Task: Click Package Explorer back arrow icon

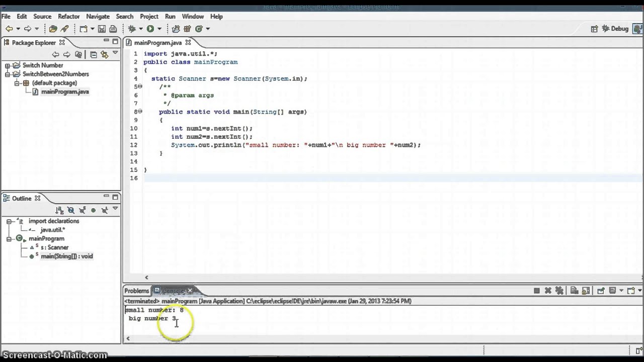Action: pyautogui.click(x=56, y=54)
